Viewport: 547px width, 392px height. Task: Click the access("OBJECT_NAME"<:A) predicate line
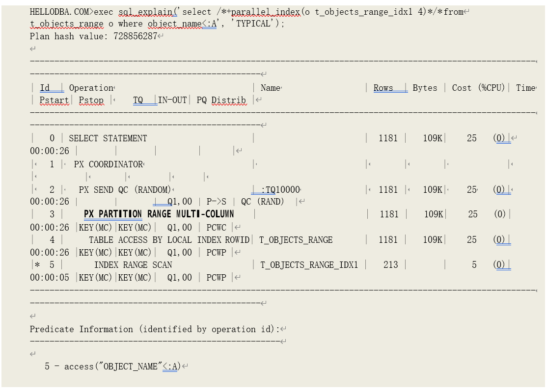[116, 366]
